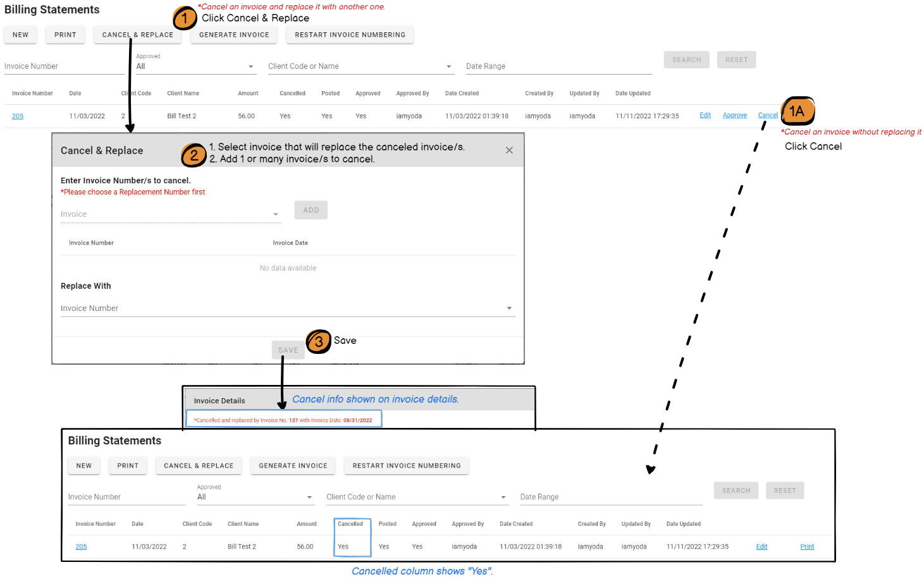Click the orange 1A step marker

pos(797,111)
